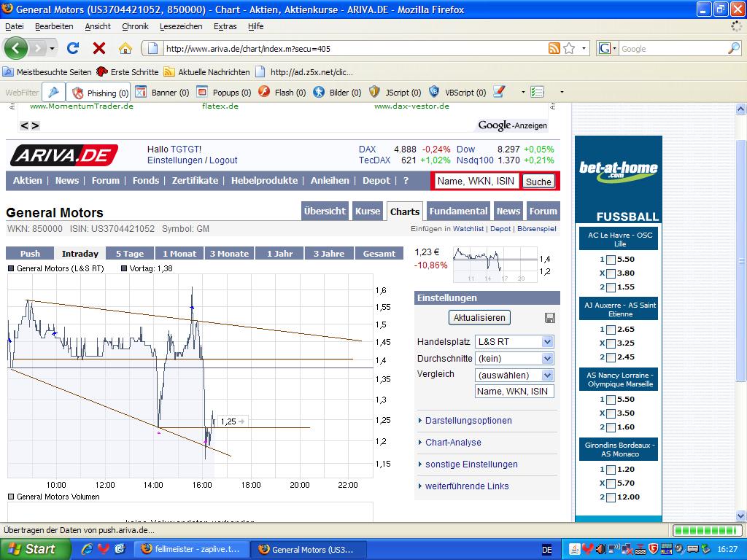This screenshot has height=560, width=747.
Task: Click the save diskette icon in Einstellungen
Action: pyautogui.click(x=550, y=318)
